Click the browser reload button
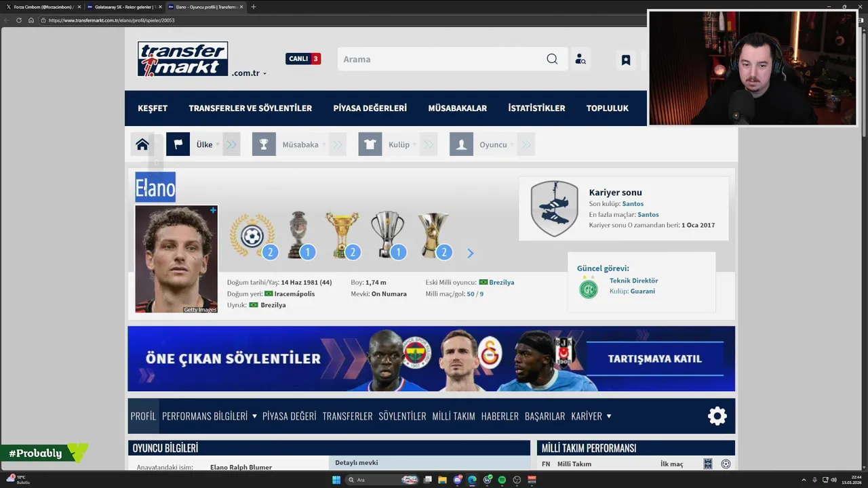 [19, 20]
